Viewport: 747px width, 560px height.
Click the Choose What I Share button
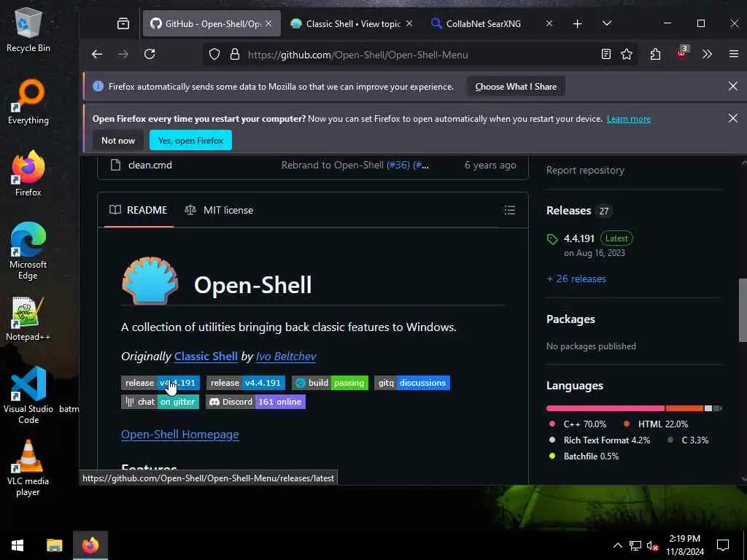(x=516, y=87)
